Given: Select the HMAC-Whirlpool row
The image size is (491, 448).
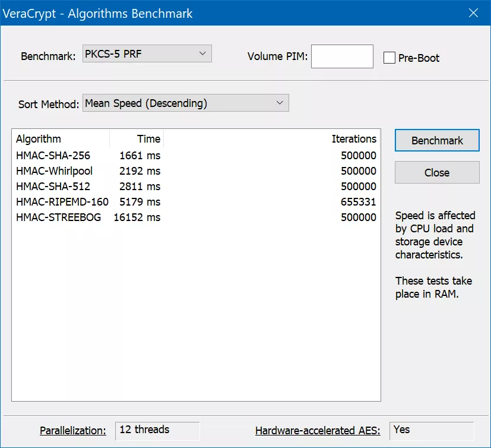Looking at the screenshot, I should [x=196, y=171].
